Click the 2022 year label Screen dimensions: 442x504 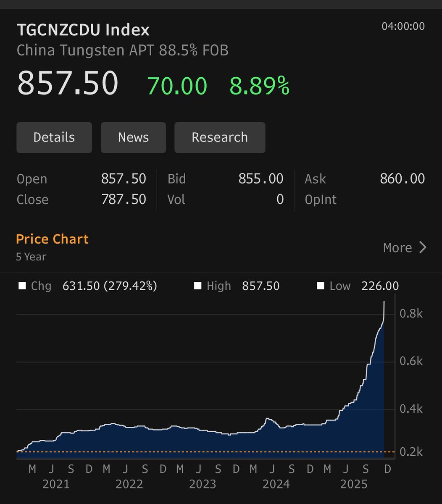[129, 484]
